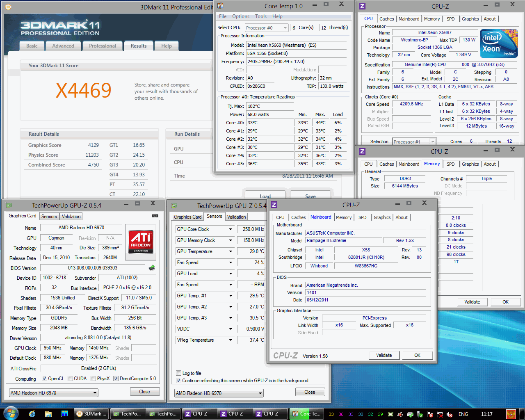Open Core Temp Options menu
This screenshot has height=420, width=525.
[241, 16]
